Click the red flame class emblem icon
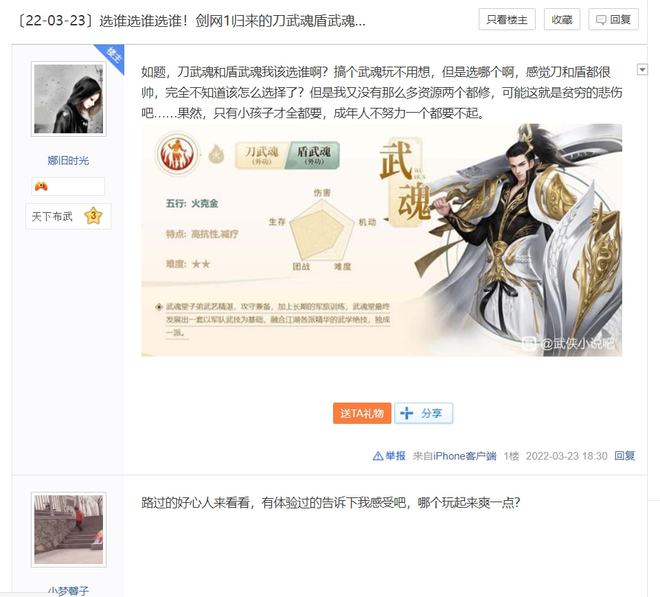The height and width of the screenshot is (597, 660). click(178, 154)
